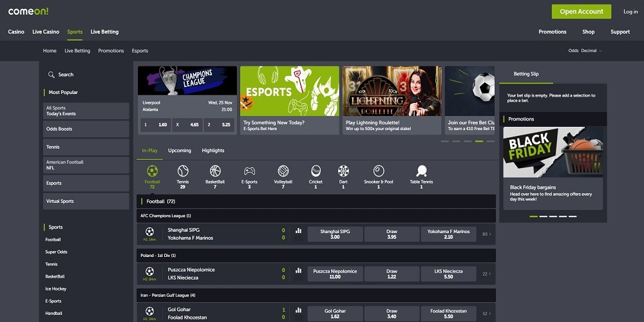The height and width of the screenshot is (322, 644).
Task: Expand more markets for Shanghai SIPG match
Action: coord(486,234)
